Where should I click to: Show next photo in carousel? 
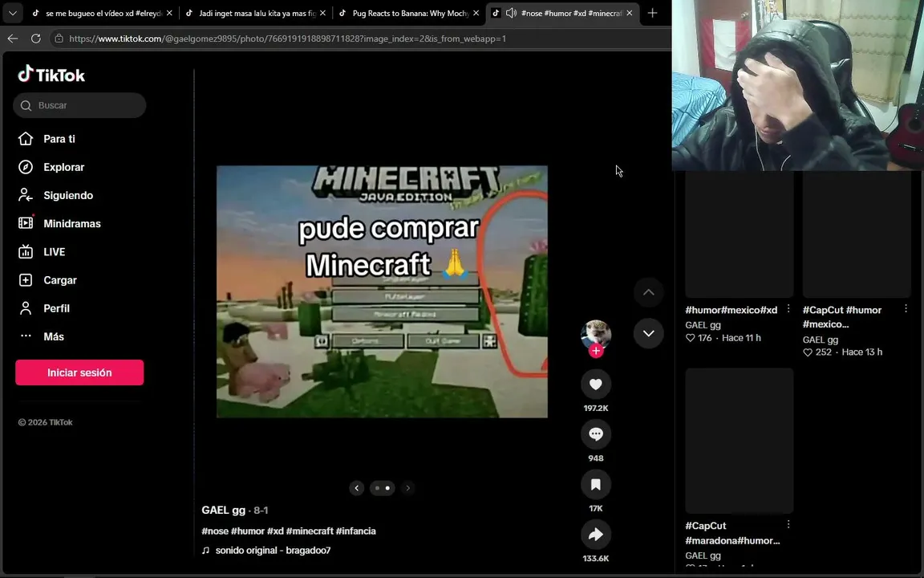(407, 488)
